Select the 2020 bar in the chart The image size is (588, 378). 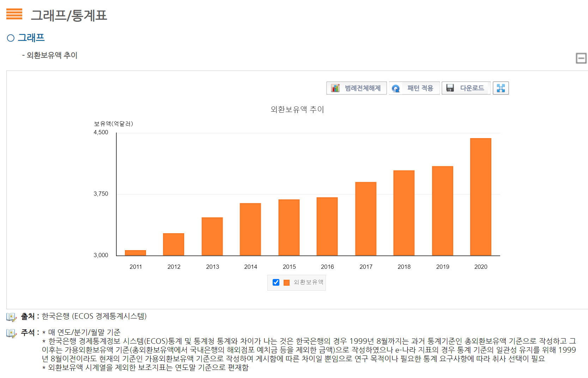[x=480, y=197]
